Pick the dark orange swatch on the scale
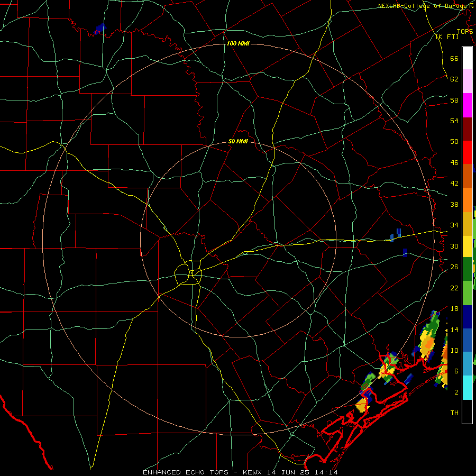Screen dimensions: 476x476 pyautogui.click(x=467, y=176)
